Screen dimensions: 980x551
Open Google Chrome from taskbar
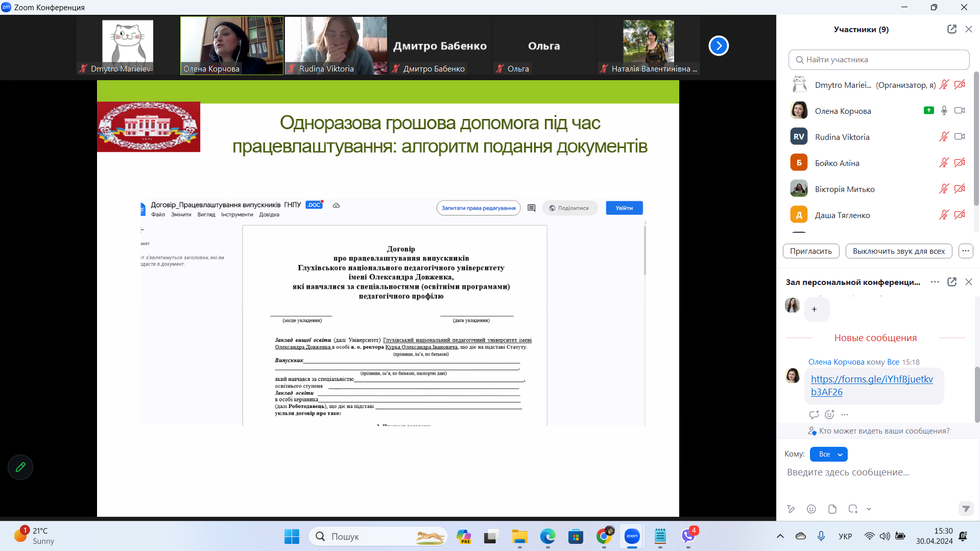click(604, 536)
